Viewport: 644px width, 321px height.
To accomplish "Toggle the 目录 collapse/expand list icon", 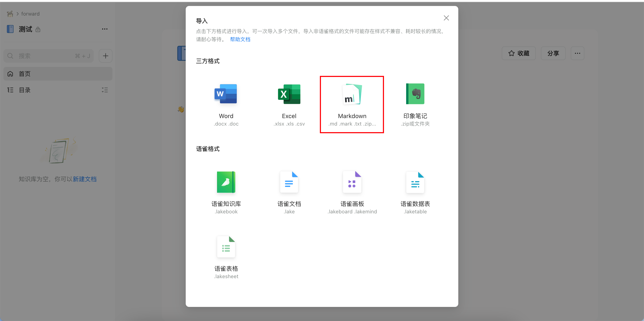I will pos(105,90).
